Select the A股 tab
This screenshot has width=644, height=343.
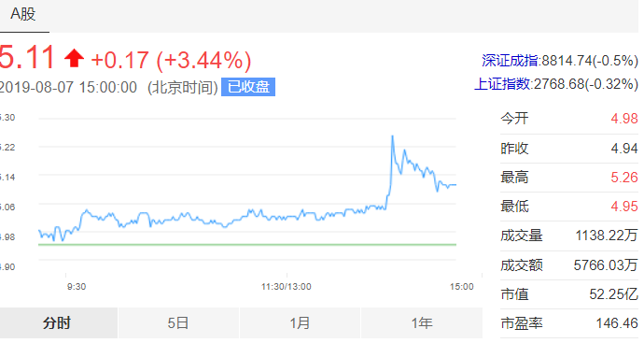pos(24,15)
